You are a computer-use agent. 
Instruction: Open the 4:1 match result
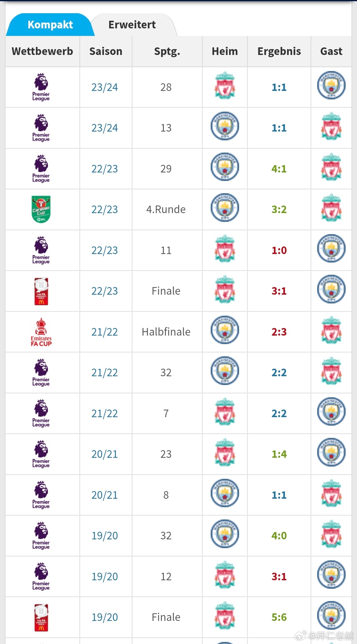[279, 169]
